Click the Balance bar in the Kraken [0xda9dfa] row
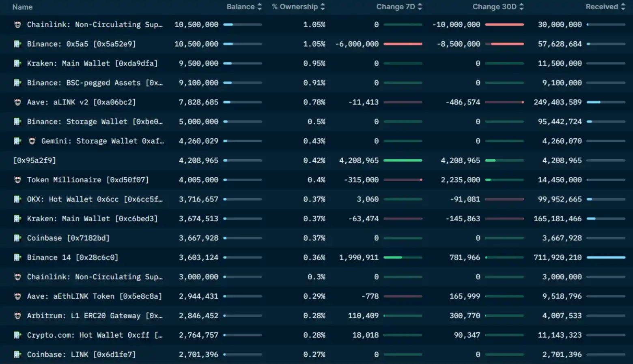This screenshot has width=633, height=364. tap(243, 63)
